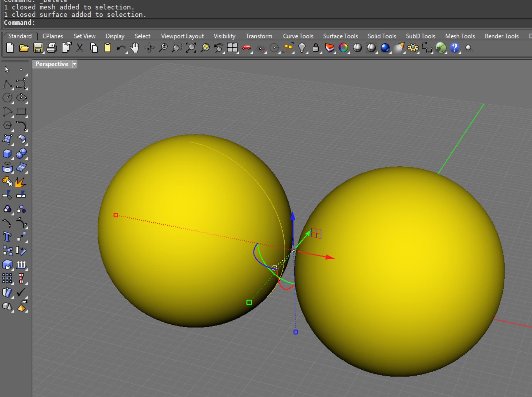
Task: Click Zoom Extents magnifier icon
Action: pyautogui.click(x=191, y=48)
